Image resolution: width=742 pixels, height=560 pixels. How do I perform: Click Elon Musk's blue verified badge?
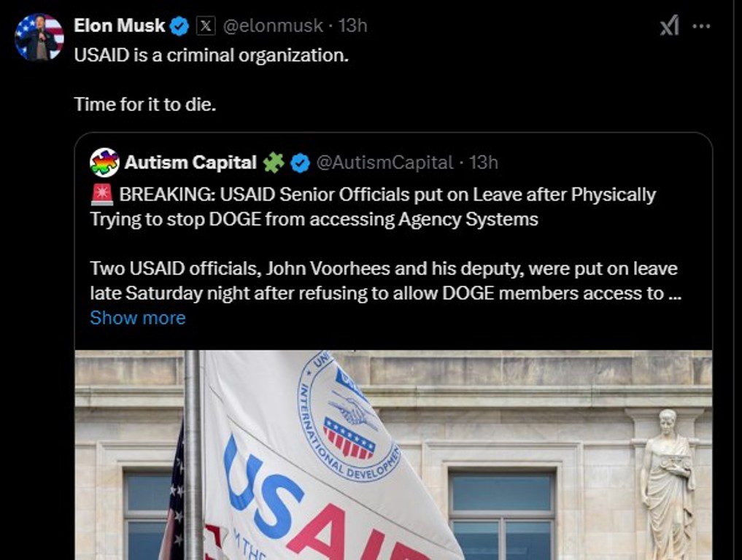pyautogui.click(x=179, y=26)
